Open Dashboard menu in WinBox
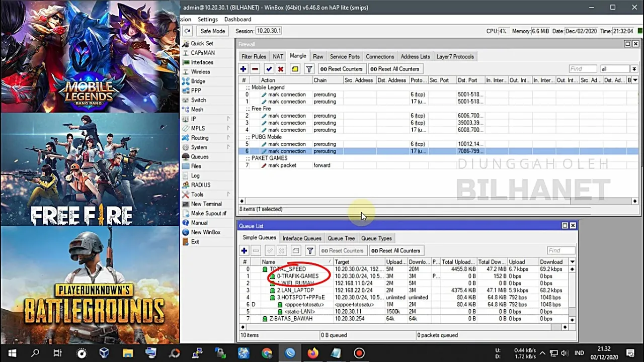644x362 pixels. 237,19
